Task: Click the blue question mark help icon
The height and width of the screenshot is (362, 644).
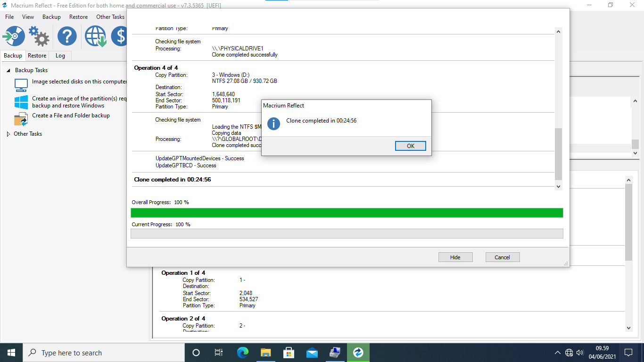Action: tap(67, 36)
